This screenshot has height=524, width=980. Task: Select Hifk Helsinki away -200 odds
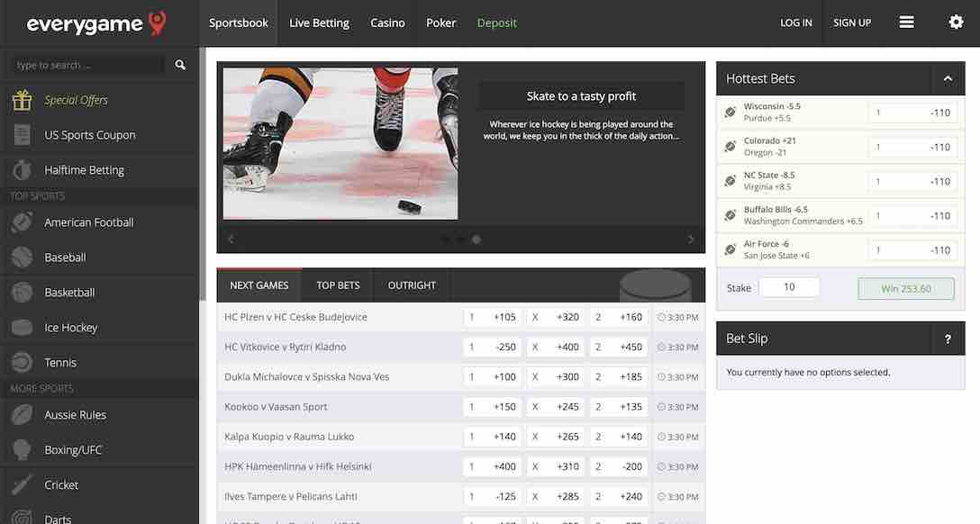(619, 467)
